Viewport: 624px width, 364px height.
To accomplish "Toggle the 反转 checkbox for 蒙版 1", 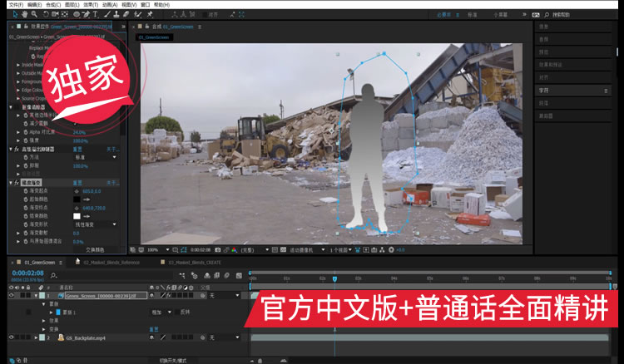I will [176, 312].
